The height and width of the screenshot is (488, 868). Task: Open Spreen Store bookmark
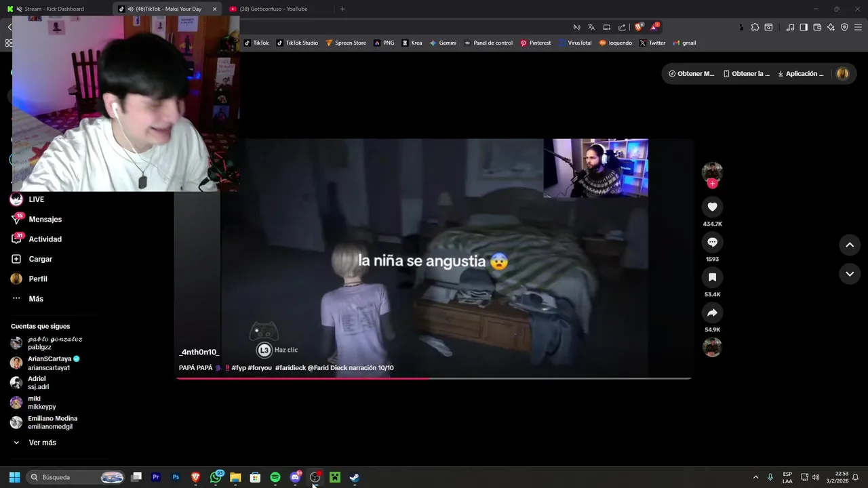coord(346,43)
